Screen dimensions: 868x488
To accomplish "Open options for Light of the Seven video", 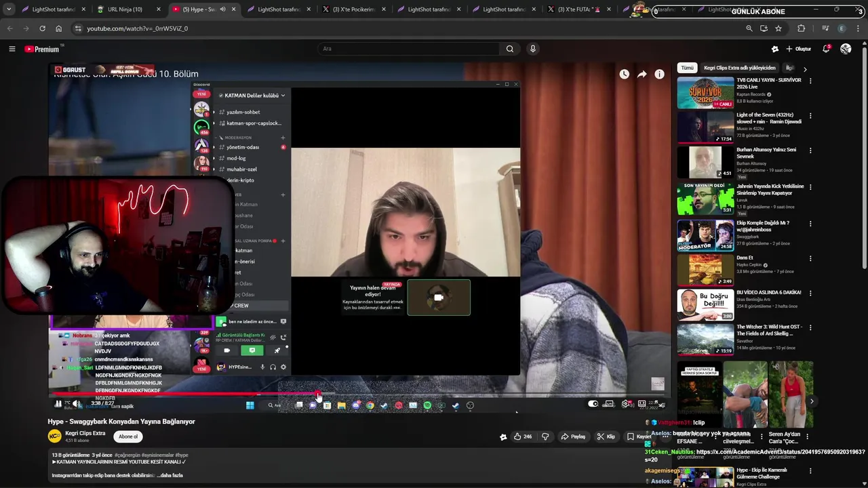I will click(810, 116).
